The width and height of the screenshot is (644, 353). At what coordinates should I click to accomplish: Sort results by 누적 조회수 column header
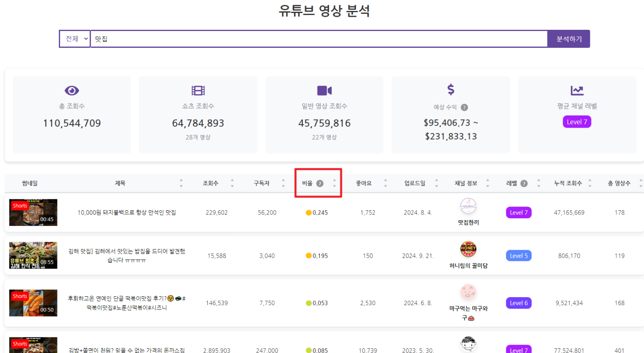568,183
